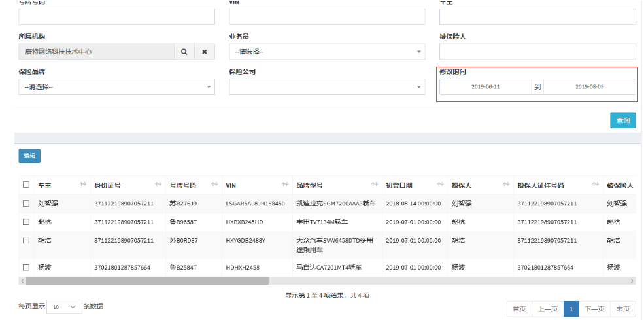Click the 查询 button
The image size is (644, 320).
tap(622, 120)
